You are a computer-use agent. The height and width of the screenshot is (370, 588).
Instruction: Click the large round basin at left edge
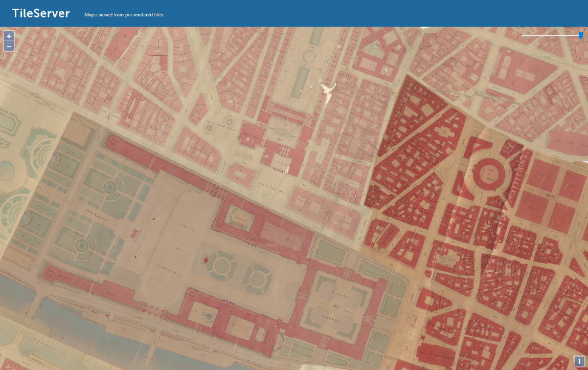[5, 170]
